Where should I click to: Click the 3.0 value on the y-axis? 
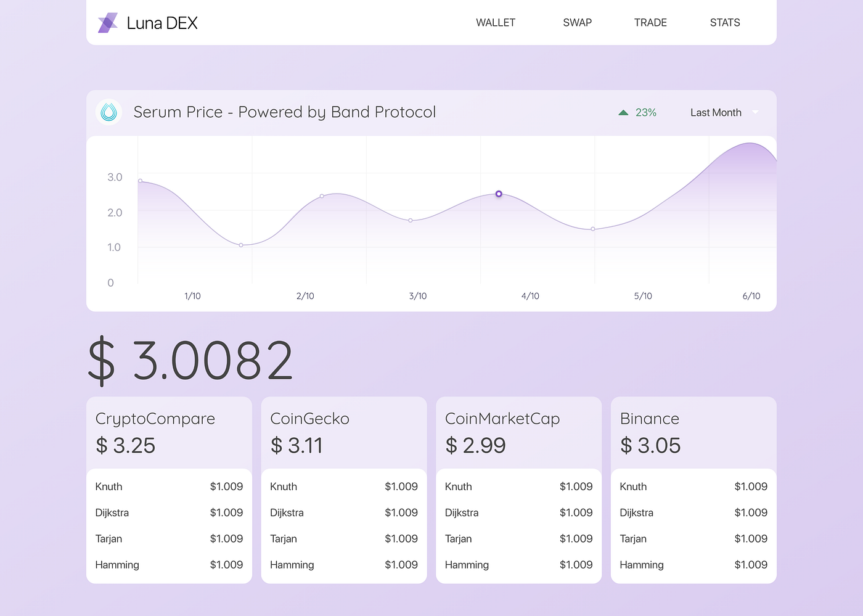tap(115, 177)
